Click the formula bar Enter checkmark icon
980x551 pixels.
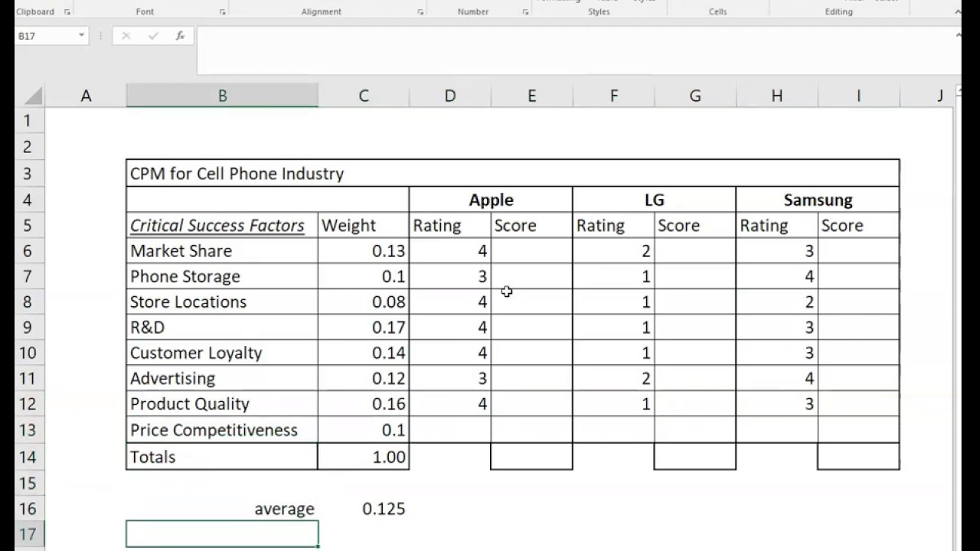pyautogui.click(x=153, y=36)
